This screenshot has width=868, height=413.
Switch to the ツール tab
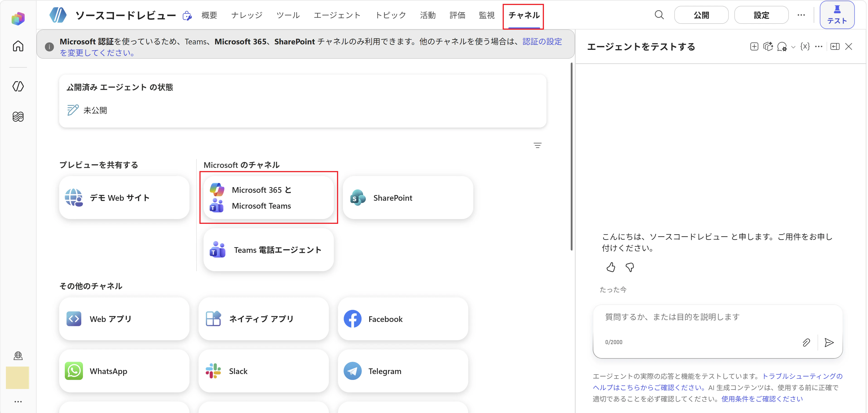coord(288,15)
